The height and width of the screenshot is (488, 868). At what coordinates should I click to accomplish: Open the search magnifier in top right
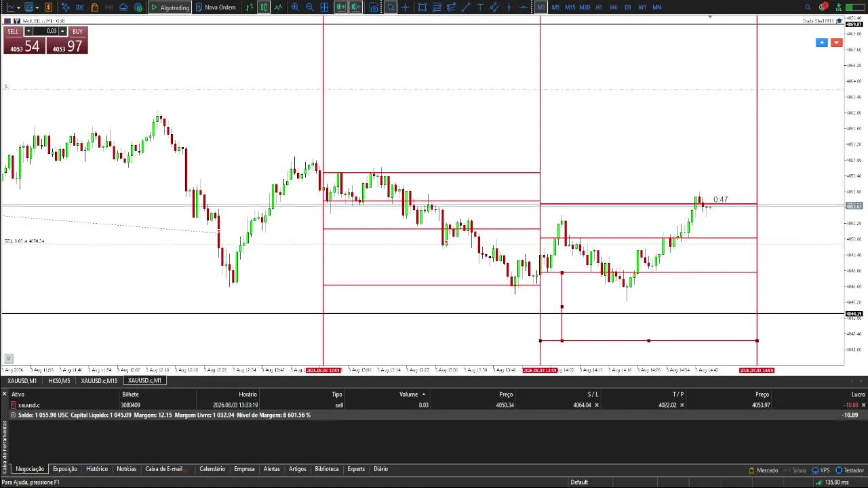(808, 7)
